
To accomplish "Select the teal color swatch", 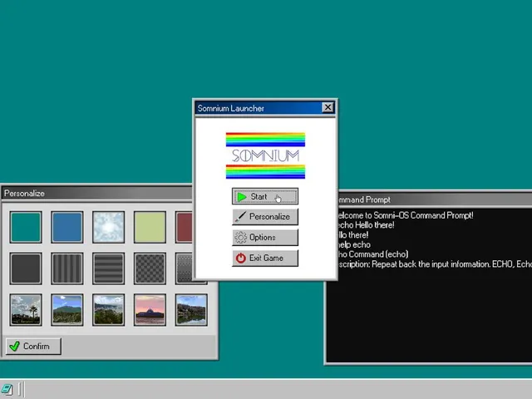I will pyautogui.click(x=26, y=227).
